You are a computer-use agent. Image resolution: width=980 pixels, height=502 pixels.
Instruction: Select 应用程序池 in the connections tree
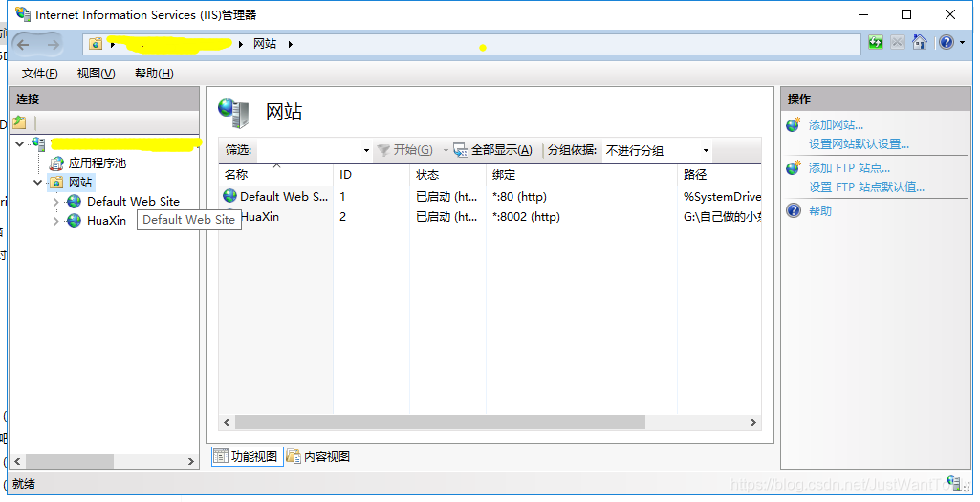click(x=97, y=164)
